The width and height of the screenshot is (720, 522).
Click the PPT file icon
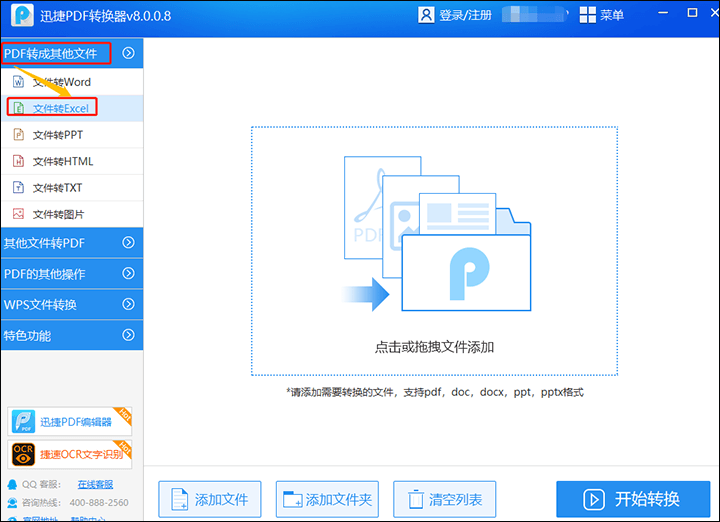(18, 135)
